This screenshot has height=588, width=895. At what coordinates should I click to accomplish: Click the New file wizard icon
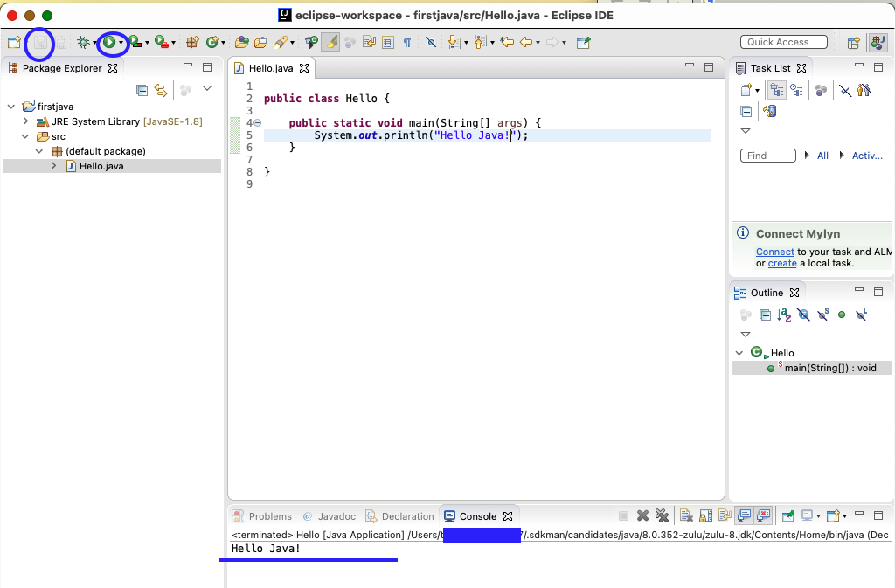coord(14,42)
